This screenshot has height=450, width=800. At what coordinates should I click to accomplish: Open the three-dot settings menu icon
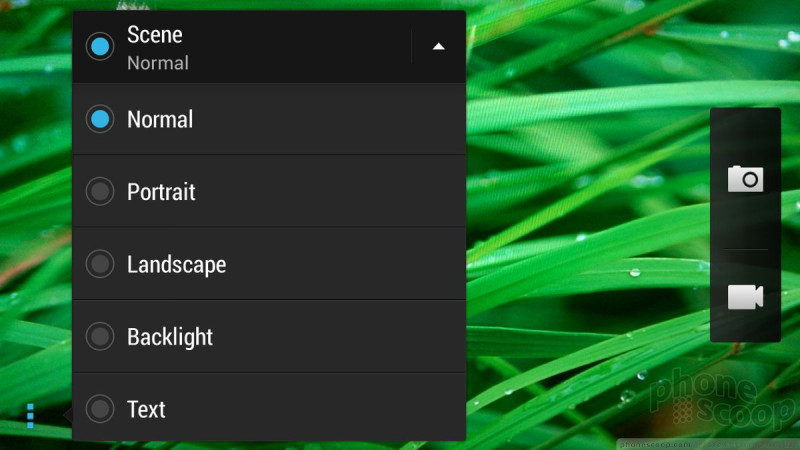click(30, 416)
